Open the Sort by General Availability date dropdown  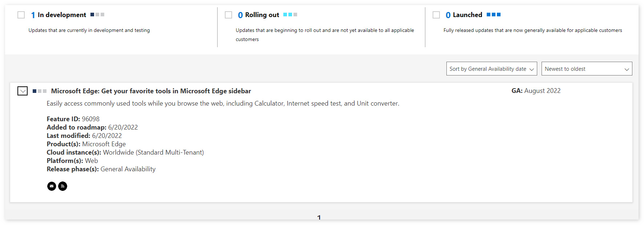coord(491,69)
